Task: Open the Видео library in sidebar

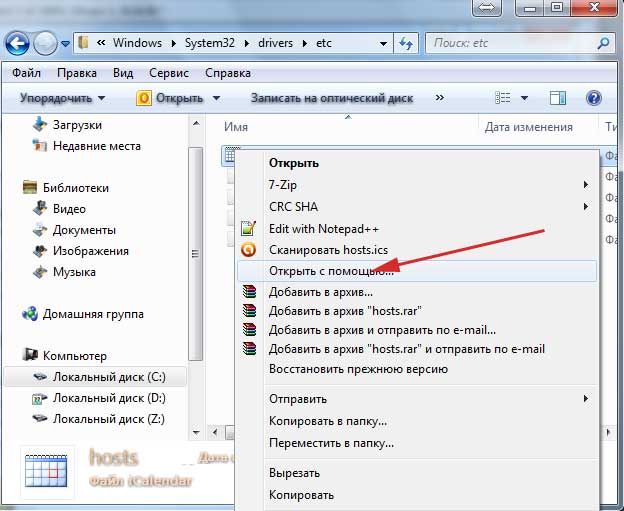Action: tap(69, 209)
